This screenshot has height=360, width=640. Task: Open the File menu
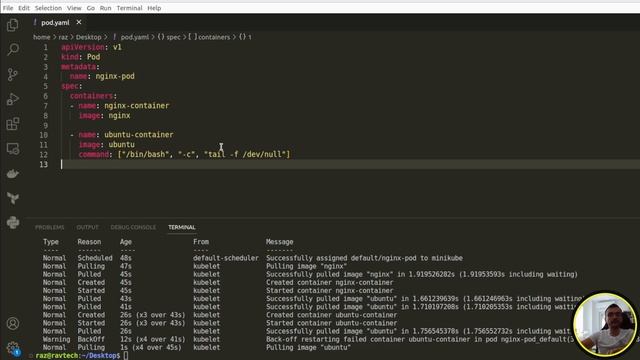click(x=8, y=8)
